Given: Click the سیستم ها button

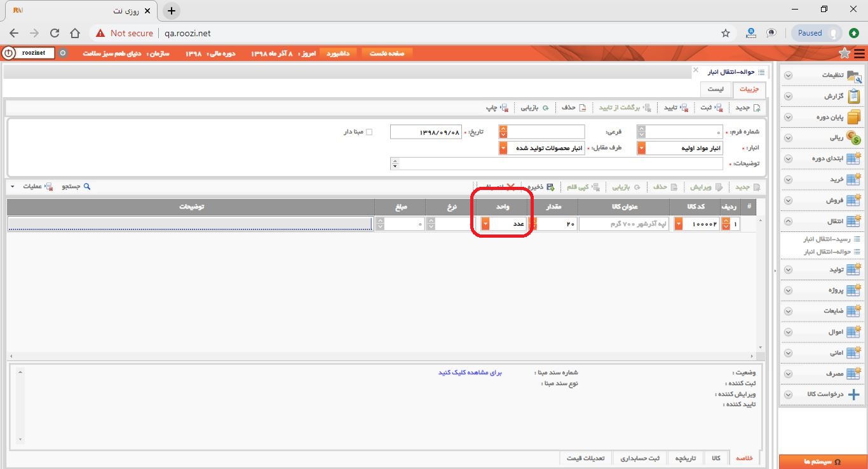Looking at the screenshot, I should 822,461.
